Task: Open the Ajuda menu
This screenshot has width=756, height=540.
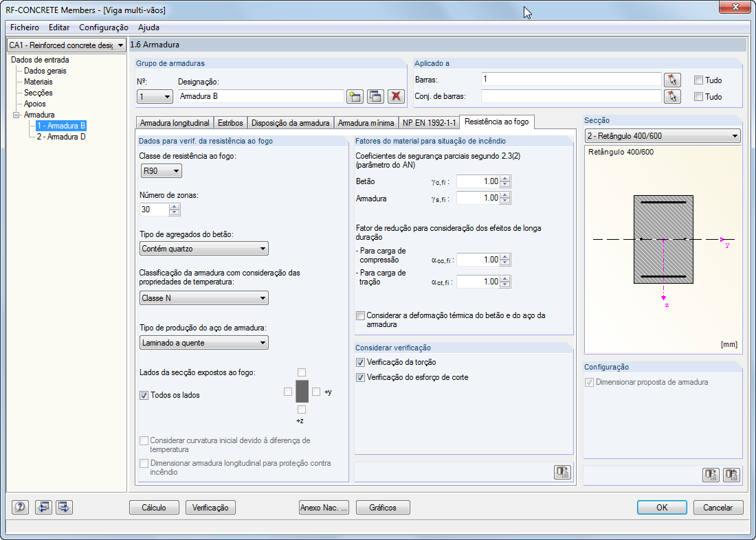Action: click(148, 27)
